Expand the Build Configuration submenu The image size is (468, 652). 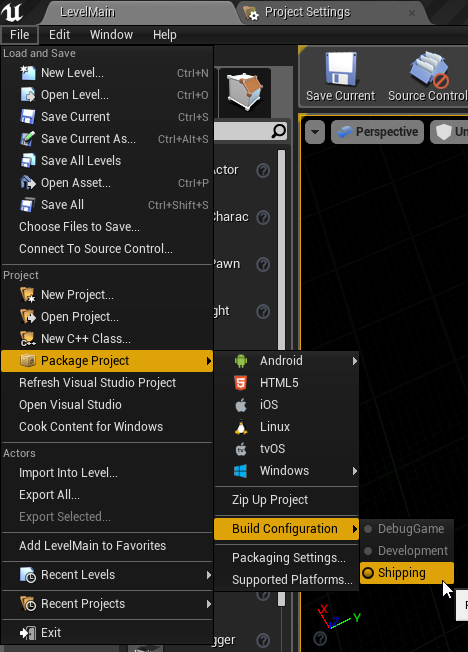coord(355,529)
